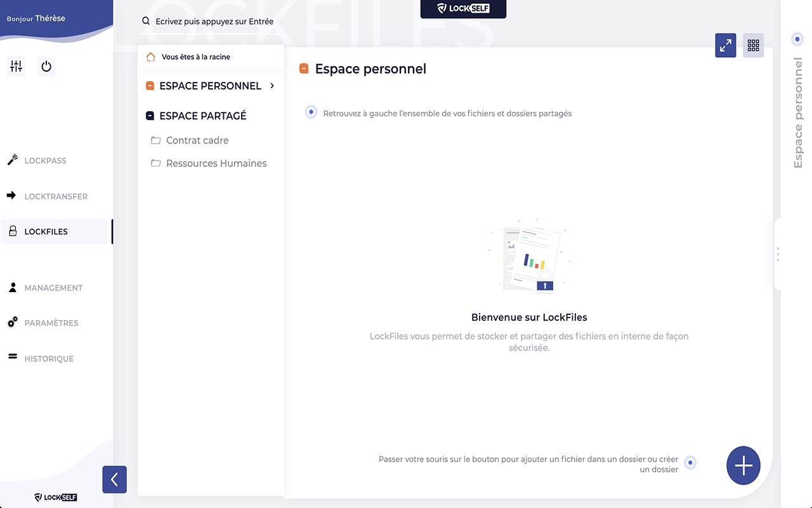Open Historique in the sidebar
Viewport: 812px width, 508px height.
click(49, 359)
